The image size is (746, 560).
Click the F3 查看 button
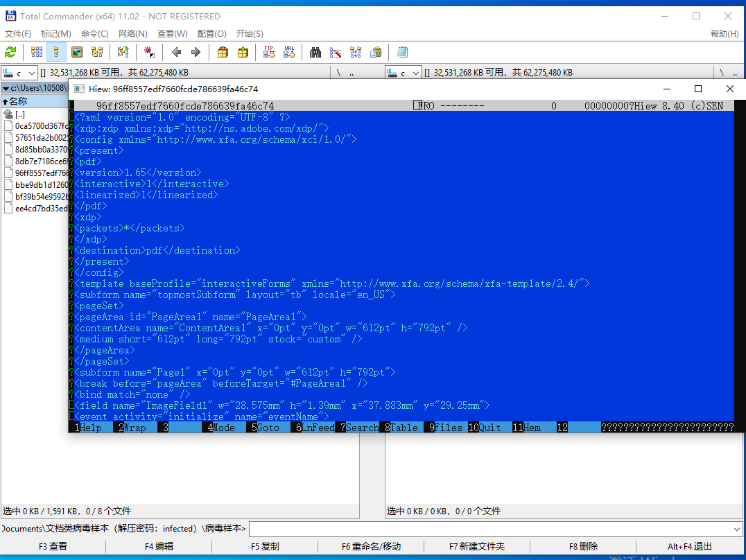53,547
